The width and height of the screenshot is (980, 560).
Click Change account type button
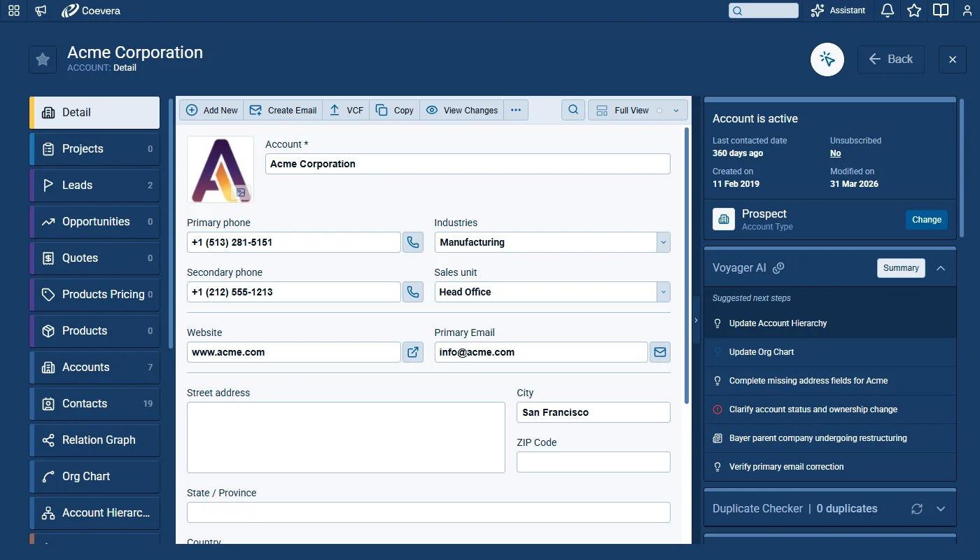pyautogui.click(x=927, y=220)
